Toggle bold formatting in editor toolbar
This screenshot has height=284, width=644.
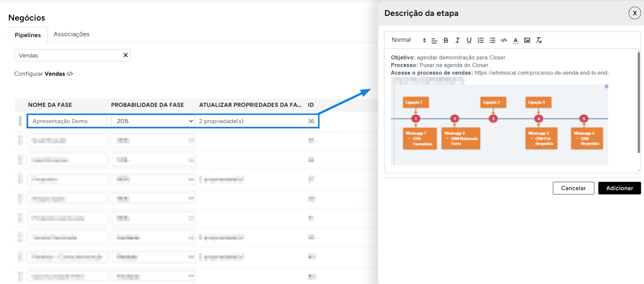[446, 40]
